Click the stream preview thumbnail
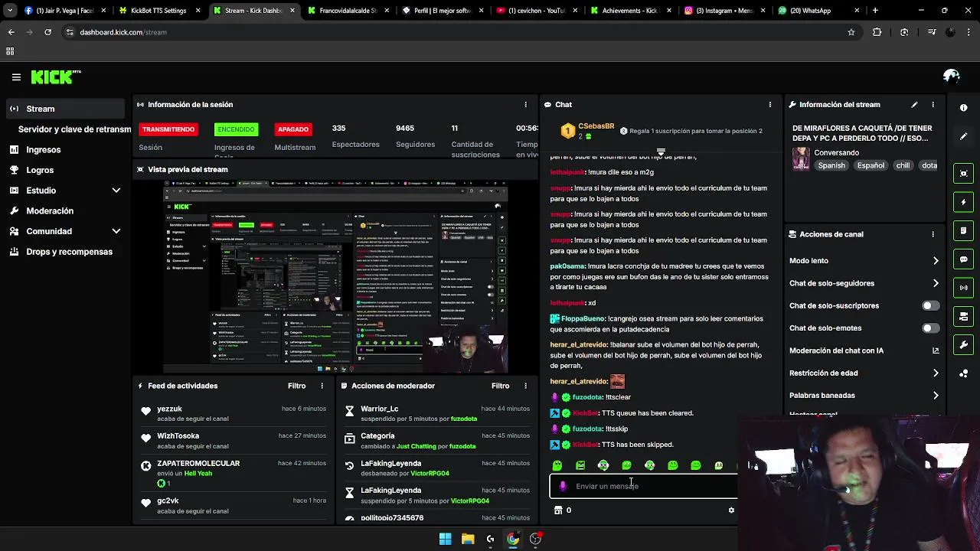Screen dimensions: 980x551 336,276
